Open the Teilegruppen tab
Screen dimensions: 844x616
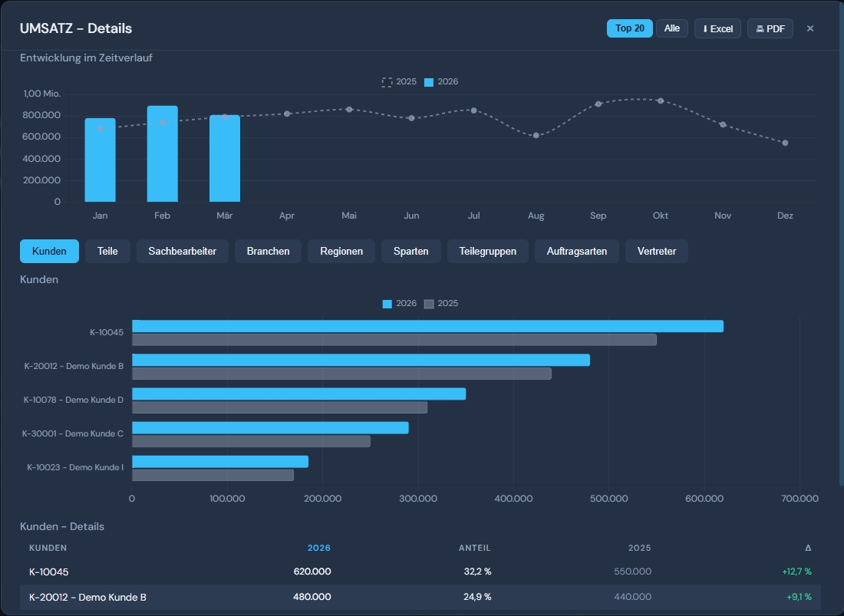click(x=487, y=251)
